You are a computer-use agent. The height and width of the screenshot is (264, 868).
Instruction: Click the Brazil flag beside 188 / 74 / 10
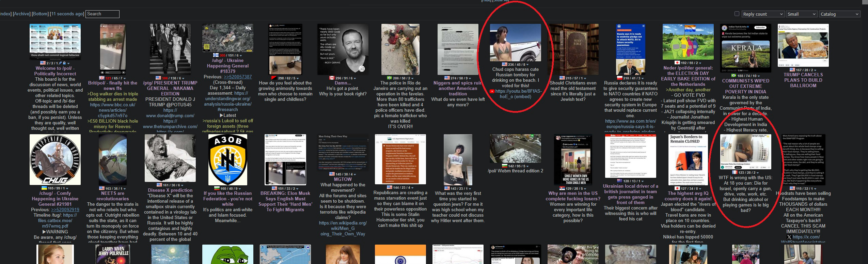(733, 76)
